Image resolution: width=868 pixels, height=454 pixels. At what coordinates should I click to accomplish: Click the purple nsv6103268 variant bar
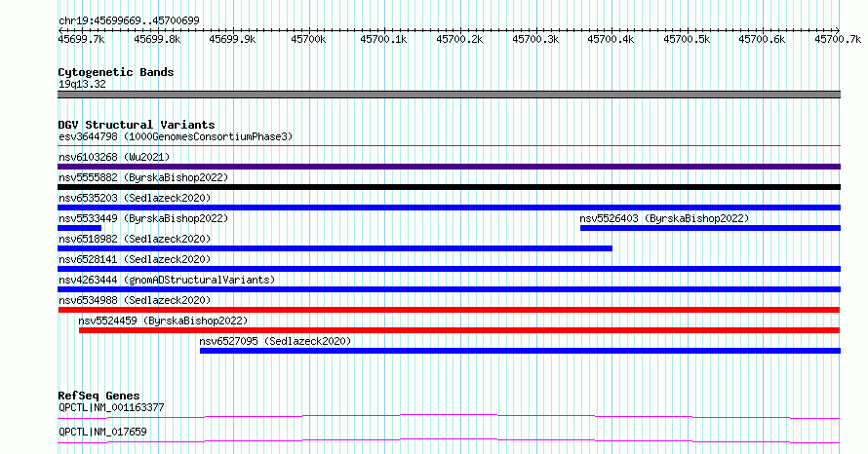(x=449, y=167)
